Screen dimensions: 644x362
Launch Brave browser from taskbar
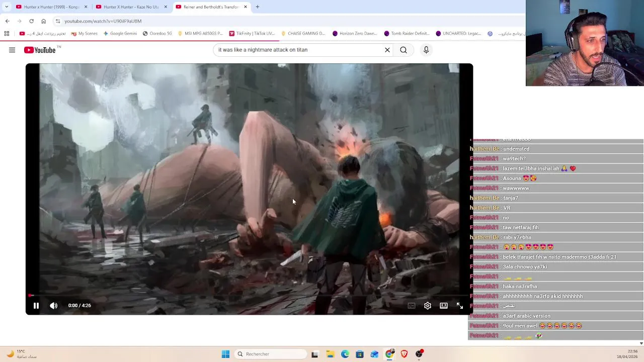[404, 354]
